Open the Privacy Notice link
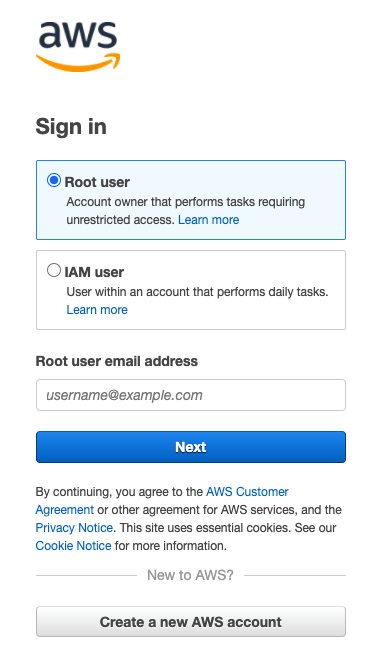Image resolution: width=376 pixels, height=668 pixels. click(74, 528)
